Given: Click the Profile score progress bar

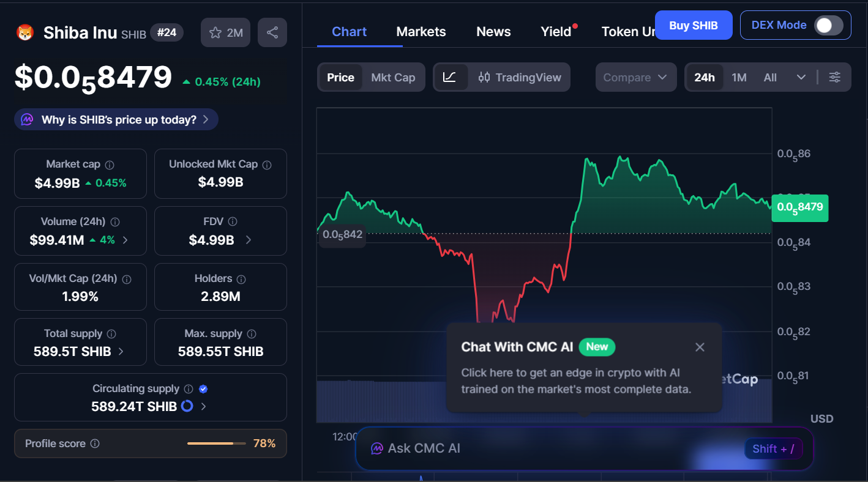Looking at the screenshot, I should pyautogui.click(x=216, y=443).
